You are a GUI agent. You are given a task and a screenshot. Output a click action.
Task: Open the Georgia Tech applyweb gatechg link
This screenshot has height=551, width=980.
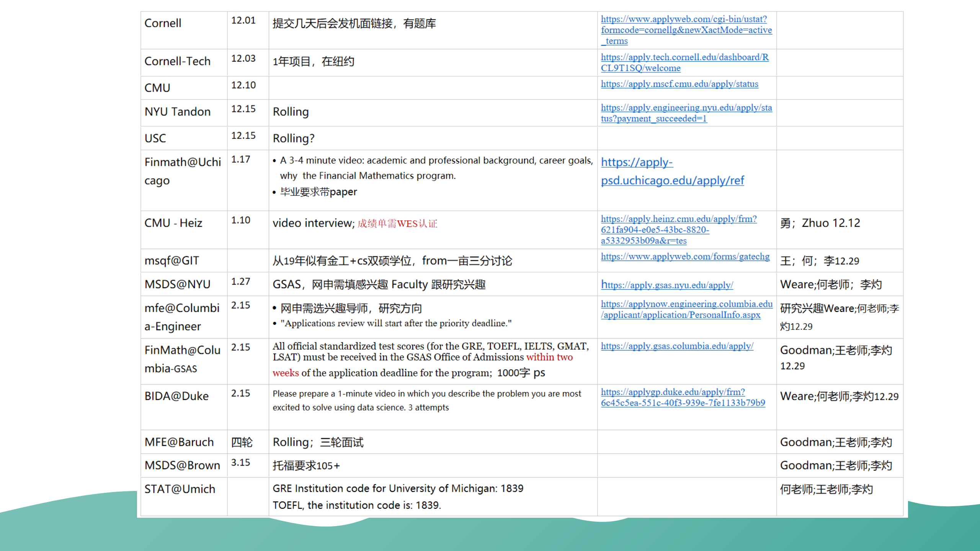685,257
